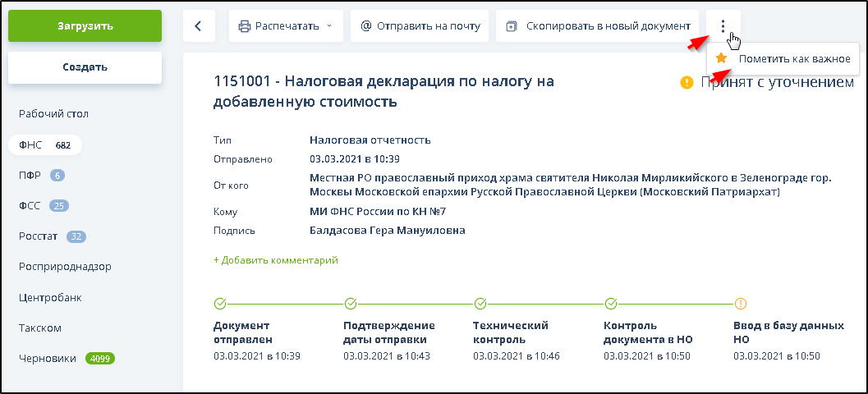Select 'Пометить как важное' menu entry
868x394 pixels.
[793, 59]
